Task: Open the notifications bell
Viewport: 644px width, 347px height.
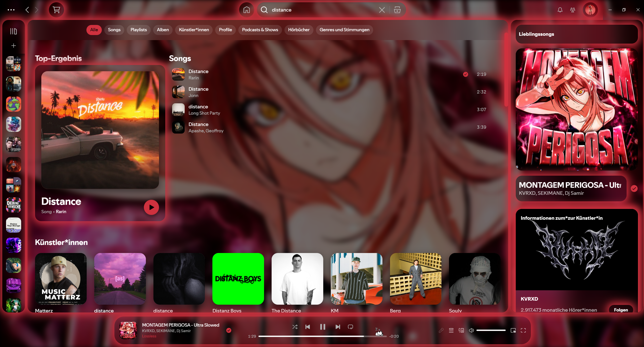Action: tap(559, 10)
